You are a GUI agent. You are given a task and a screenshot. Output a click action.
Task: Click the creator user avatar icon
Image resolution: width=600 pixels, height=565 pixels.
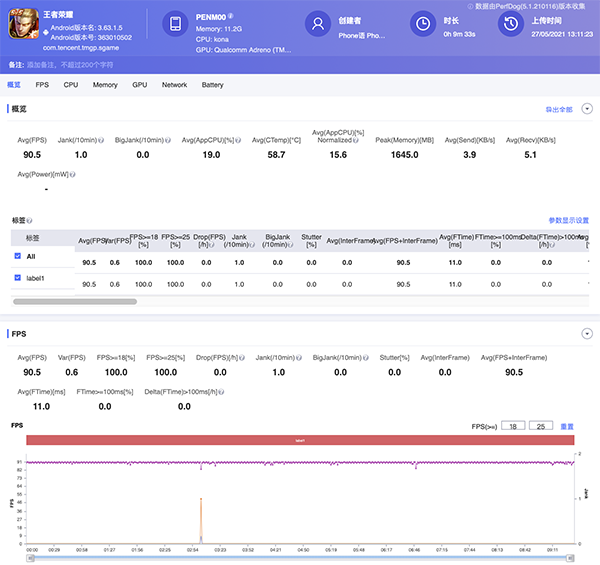[x=317, y=25]
